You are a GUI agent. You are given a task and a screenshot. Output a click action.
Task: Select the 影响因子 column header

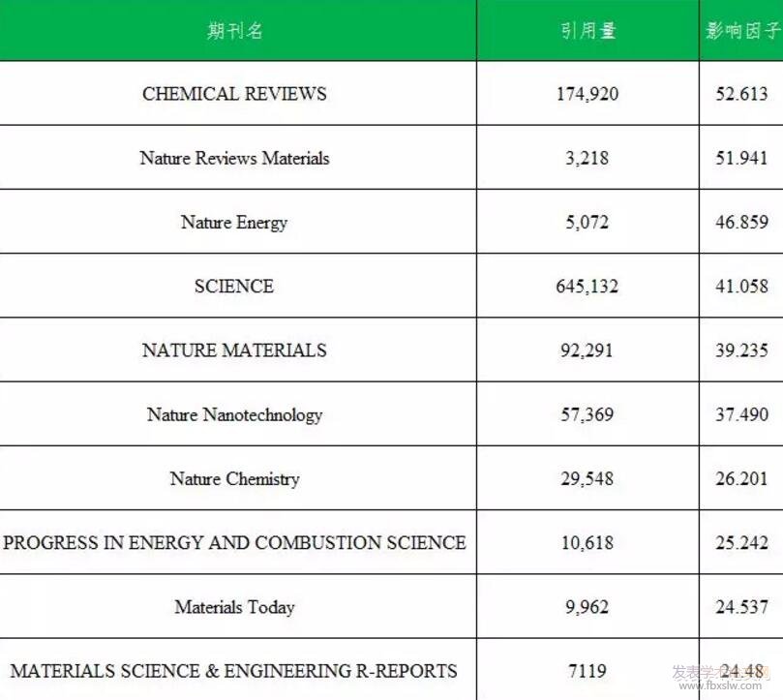(x=742, y=31)
